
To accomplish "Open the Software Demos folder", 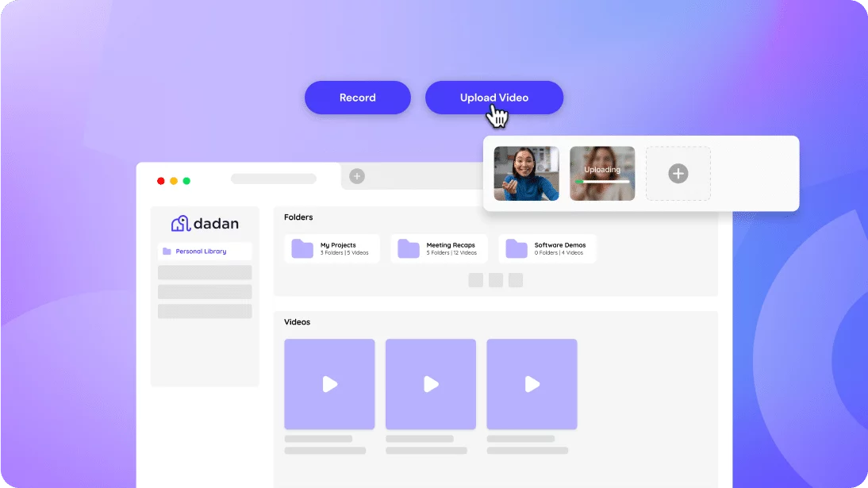I will (547, 248).
